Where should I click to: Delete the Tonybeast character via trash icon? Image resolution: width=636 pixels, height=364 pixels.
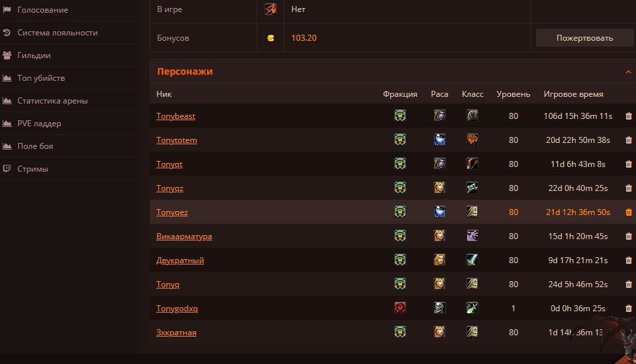click(x=628, y=116)
